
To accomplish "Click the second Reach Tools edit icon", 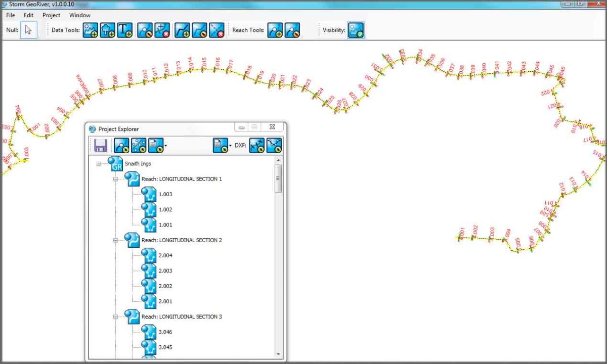I will [292, 30].
